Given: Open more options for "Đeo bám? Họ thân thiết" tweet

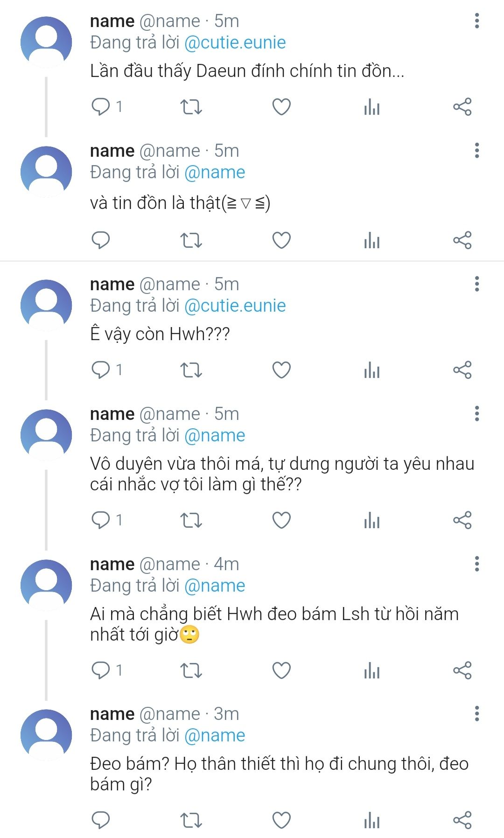Looking at the screenshot, I should point(476,714).
